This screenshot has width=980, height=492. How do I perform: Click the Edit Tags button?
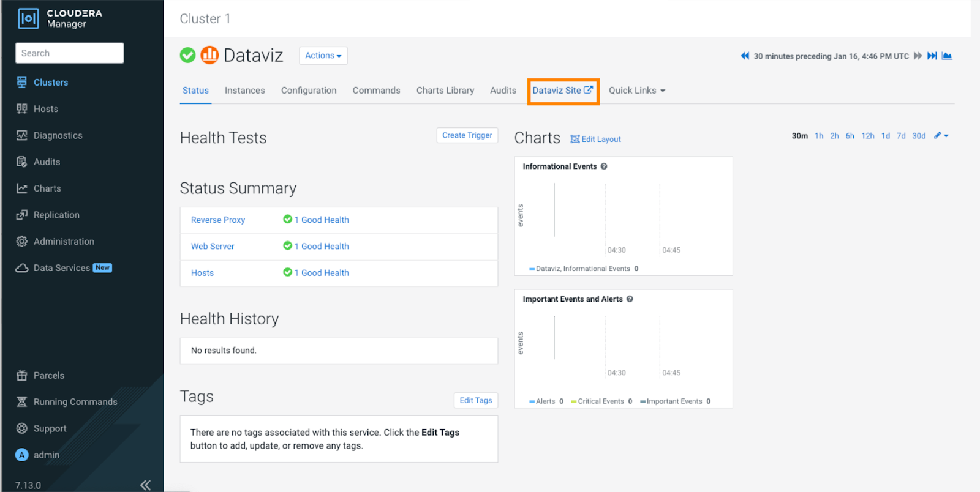475,400
